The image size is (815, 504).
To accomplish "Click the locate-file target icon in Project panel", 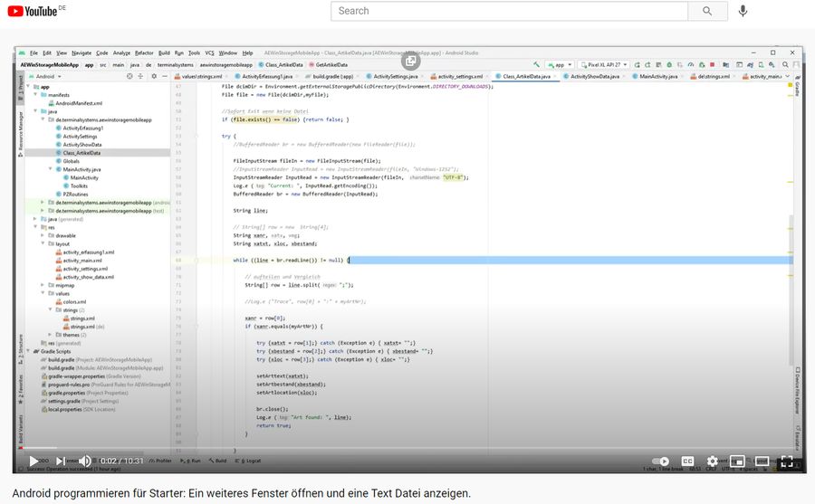I will point(129,76).
